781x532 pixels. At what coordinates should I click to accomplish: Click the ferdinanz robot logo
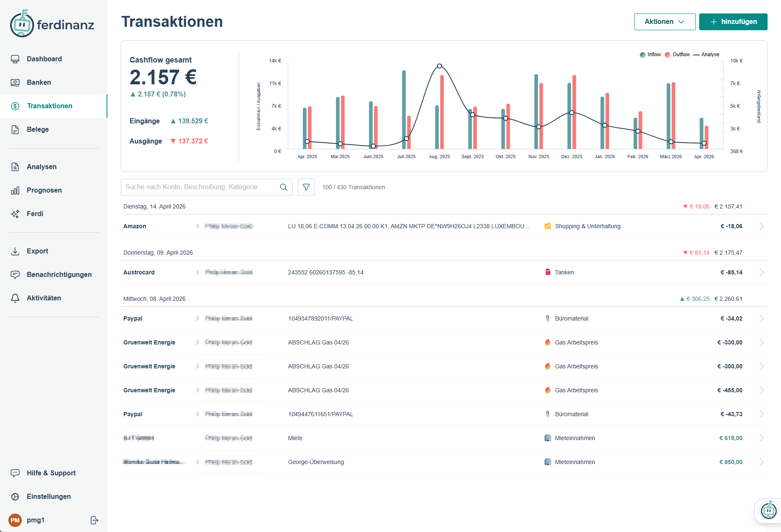22,24
